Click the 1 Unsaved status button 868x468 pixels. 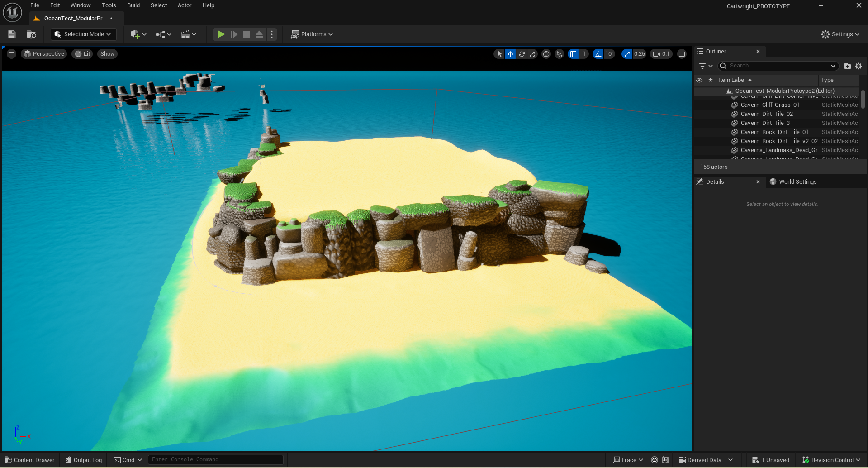tap(771, 460)
